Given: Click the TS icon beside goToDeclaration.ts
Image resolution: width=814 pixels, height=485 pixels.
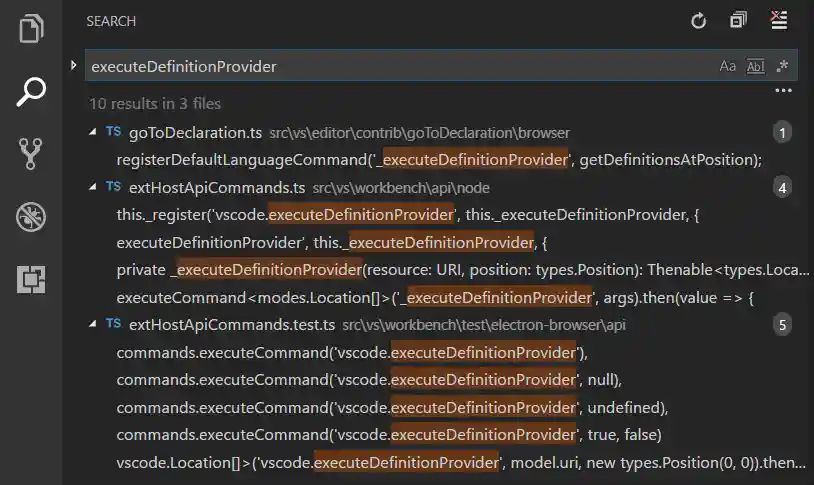Looking at the screenshot, I should pyautogui.click(x=113, y=131).
